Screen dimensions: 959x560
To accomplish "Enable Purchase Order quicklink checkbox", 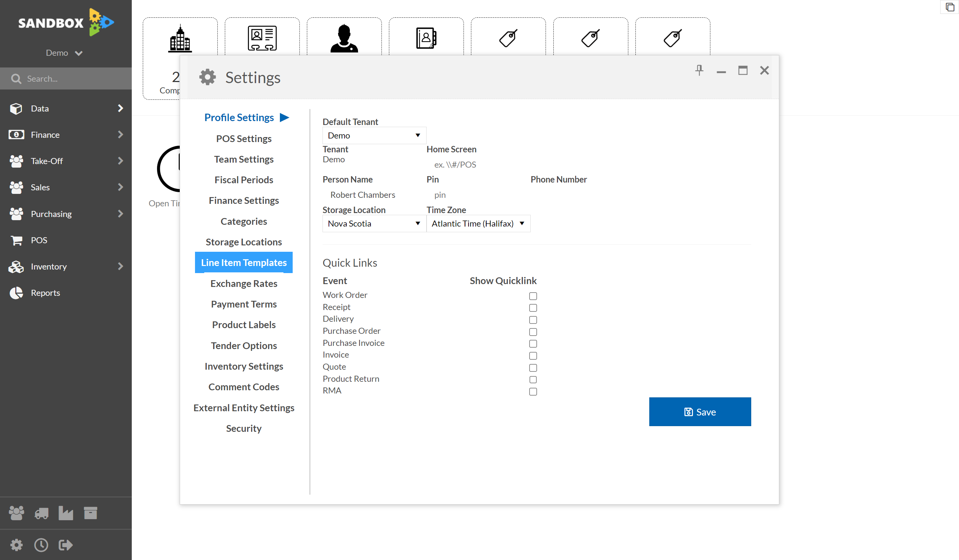I will [x=533, y=332].
